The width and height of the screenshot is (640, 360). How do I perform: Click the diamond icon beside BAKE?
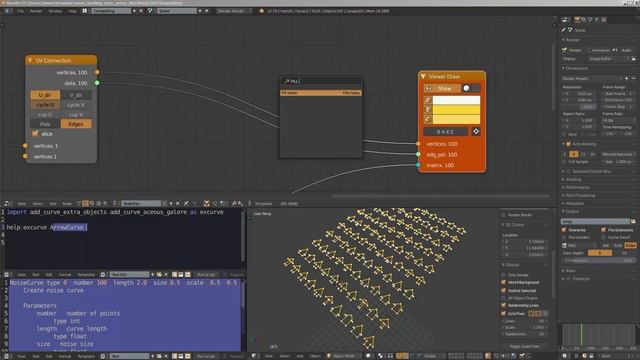476,131
